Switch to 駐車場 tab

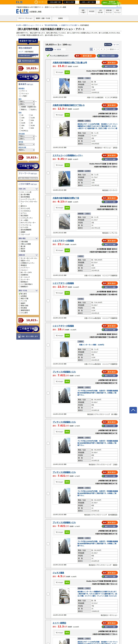[x=60, y=18]
